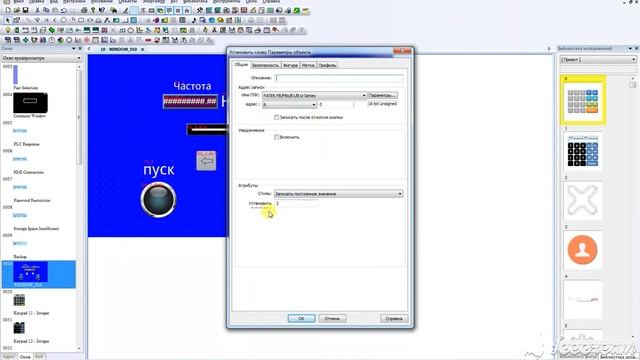Click the pie chart icon in bottom toolbar row
Viewport: 640px width, 360px height.
(x=60, y=40)
